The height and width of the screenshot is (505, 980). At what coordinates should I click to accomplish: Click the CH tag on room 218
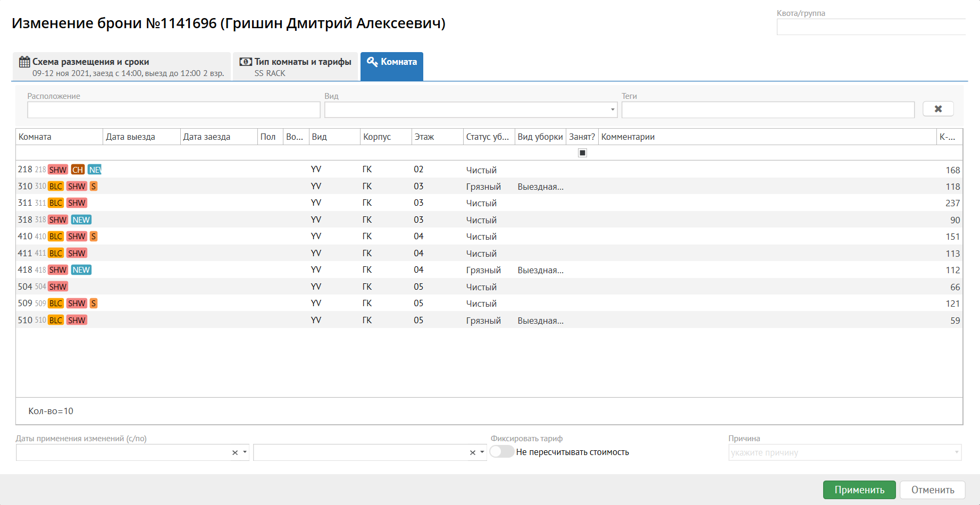coord(78,170)
